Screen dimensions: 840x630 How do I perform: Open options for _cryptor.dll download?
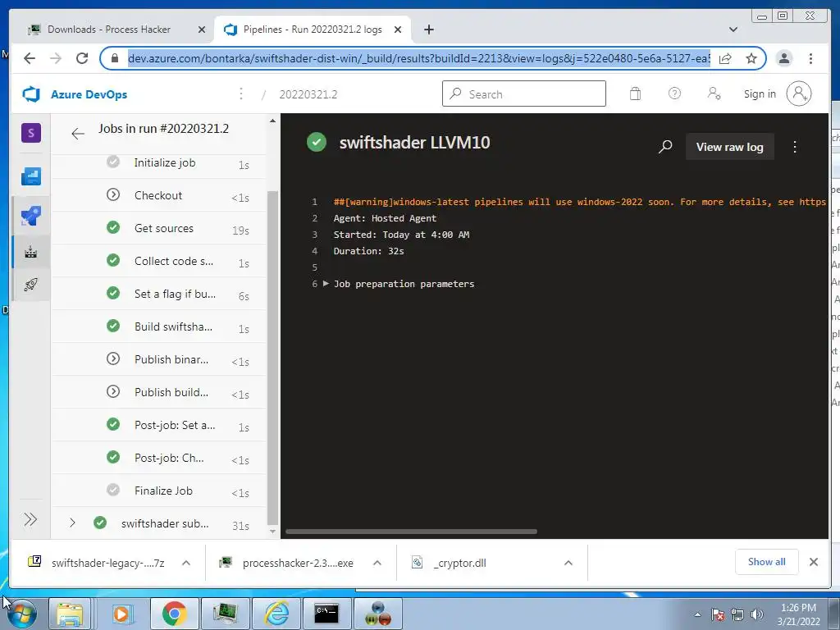[x=568, y=563]
